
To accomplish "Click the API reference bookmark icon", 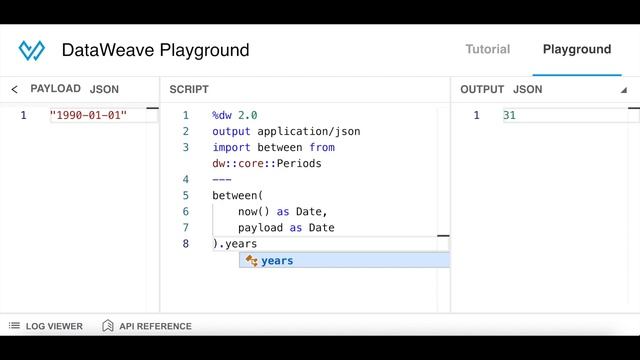I will (x=108, y=325).
